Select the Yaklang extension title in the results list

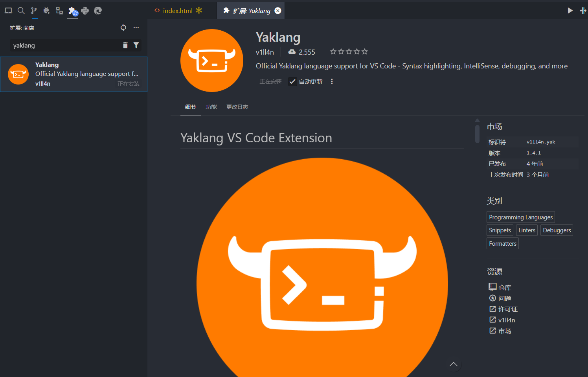[47, 64]
